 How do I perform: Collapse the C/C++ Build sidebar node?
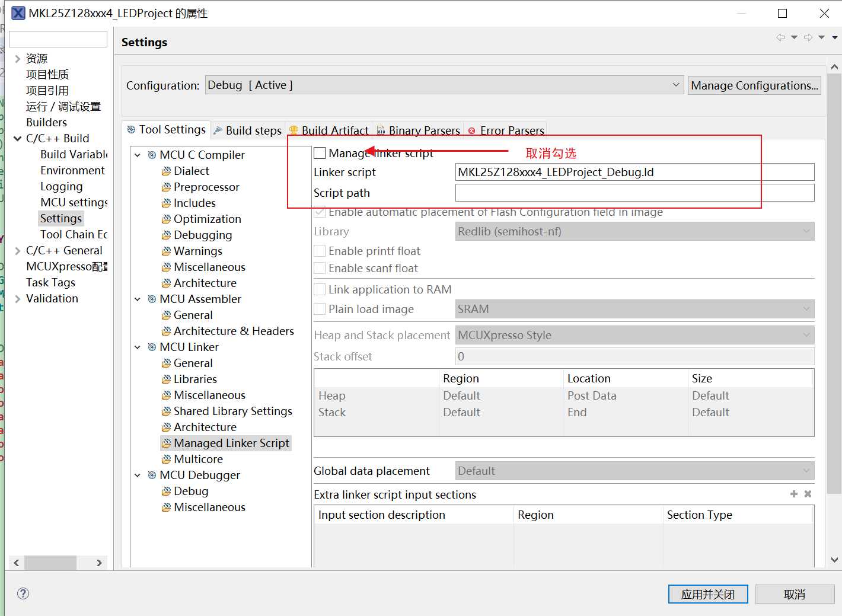coord(18,138)
